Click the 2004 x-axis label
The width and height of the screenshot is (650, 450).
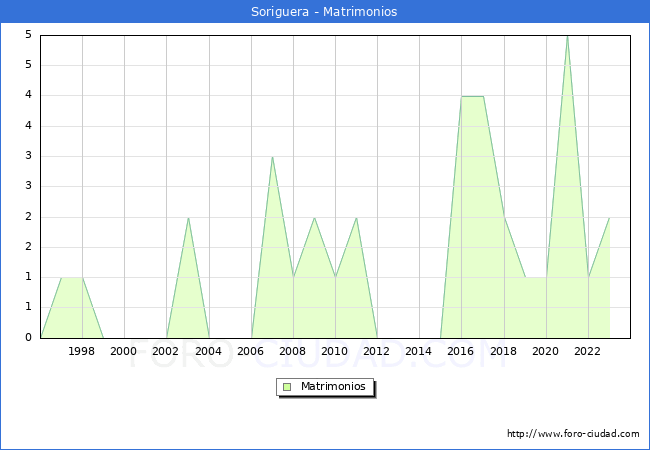(208, 351)
